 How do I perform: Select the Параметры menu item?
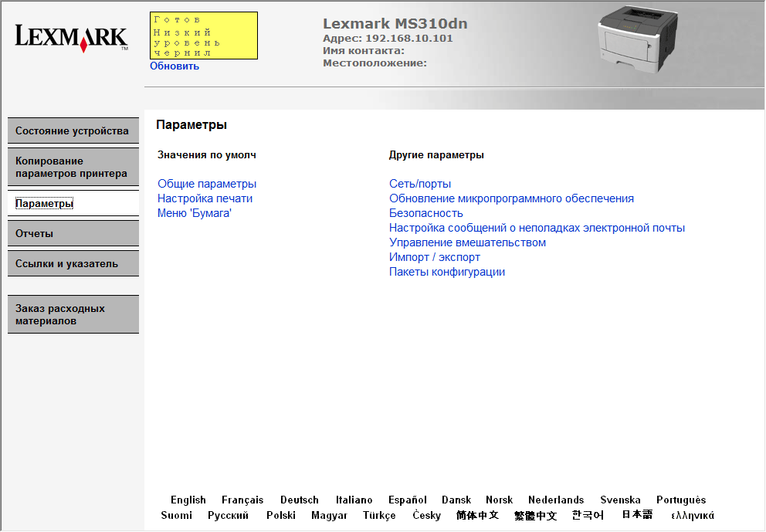(73, 203)
